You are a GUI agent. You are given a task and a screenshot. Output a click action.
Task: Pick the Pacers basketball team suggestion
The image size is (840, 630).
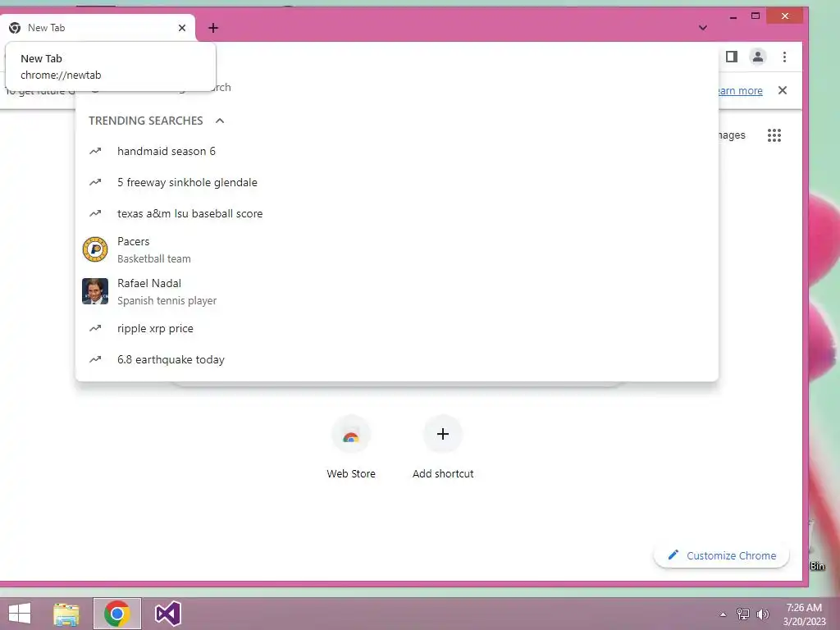coord(396,249)
